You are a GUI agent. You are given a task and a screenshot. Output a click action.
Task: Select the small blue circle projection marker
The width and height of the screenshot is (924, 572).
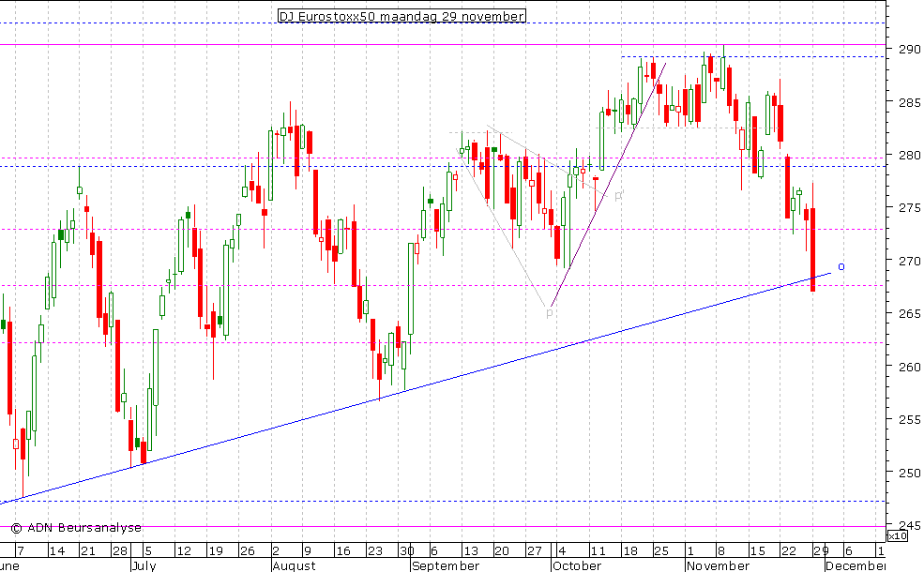pos(841,267)
